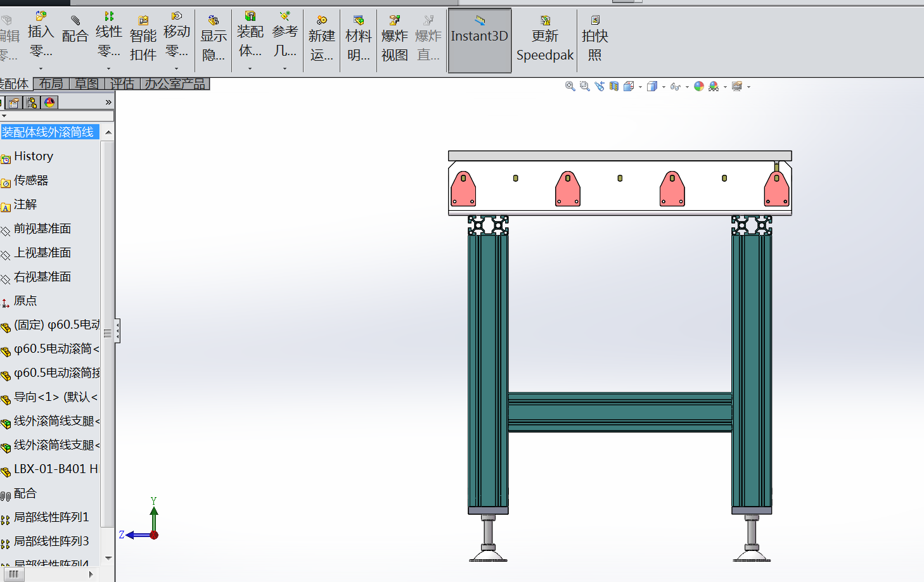
Task: Open the Hide/Show Items dropdown arrow
Action: coord(687,87)
